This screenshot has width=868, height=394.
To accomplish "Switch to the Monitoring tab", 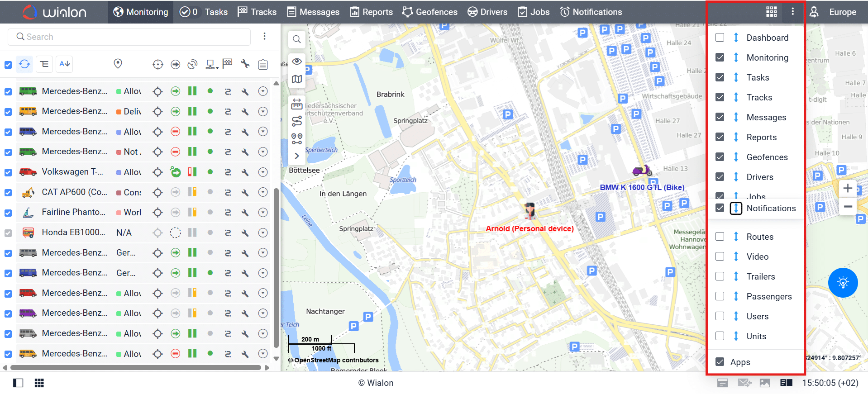I will [x=141, y=12].
